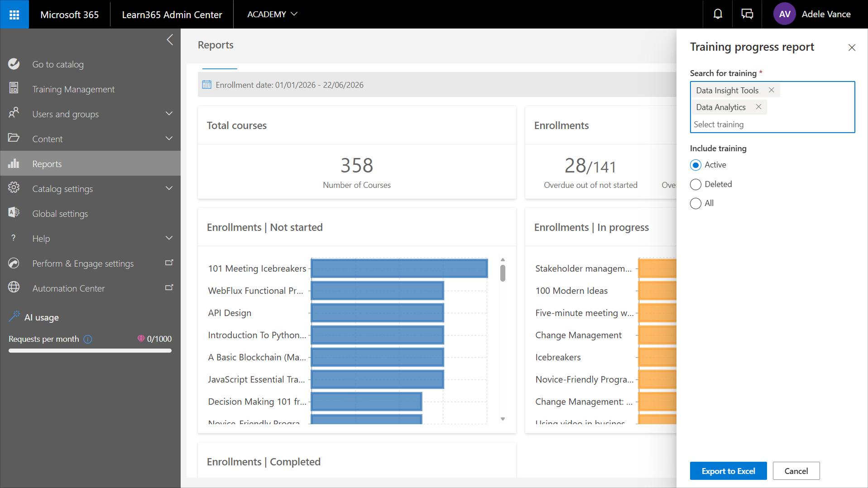Open the feedback chat icon
The image size is (868, 488).
click(747, 14)
